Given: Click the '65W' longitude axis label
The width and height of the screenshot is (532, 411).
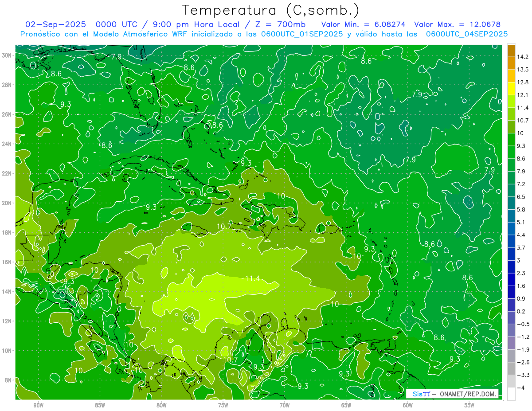Looking at the screenshot, I should tap(346, 406).
